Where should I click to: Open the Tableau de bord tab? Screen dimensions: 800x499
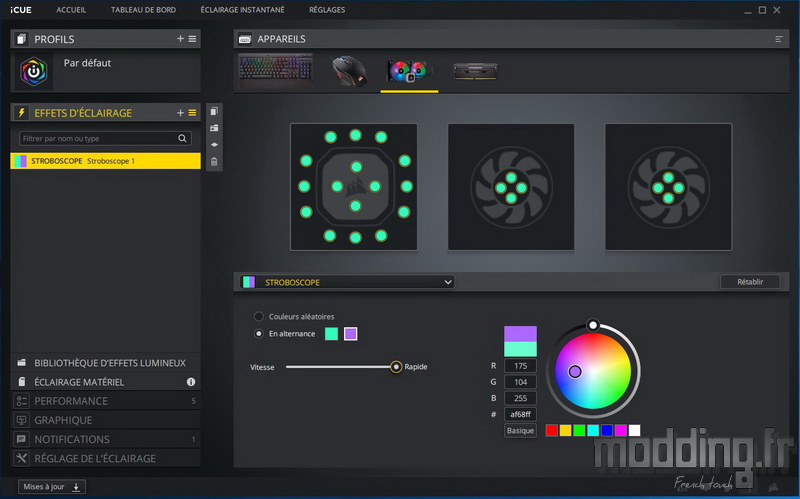(143, 10)
